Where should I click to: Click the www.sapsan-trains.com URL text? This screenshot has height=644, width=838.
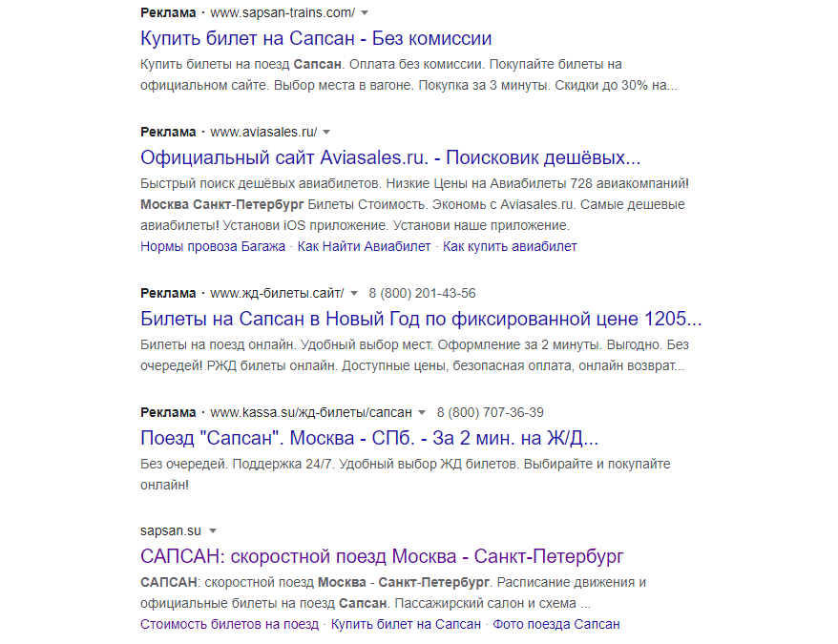point(282,12)
